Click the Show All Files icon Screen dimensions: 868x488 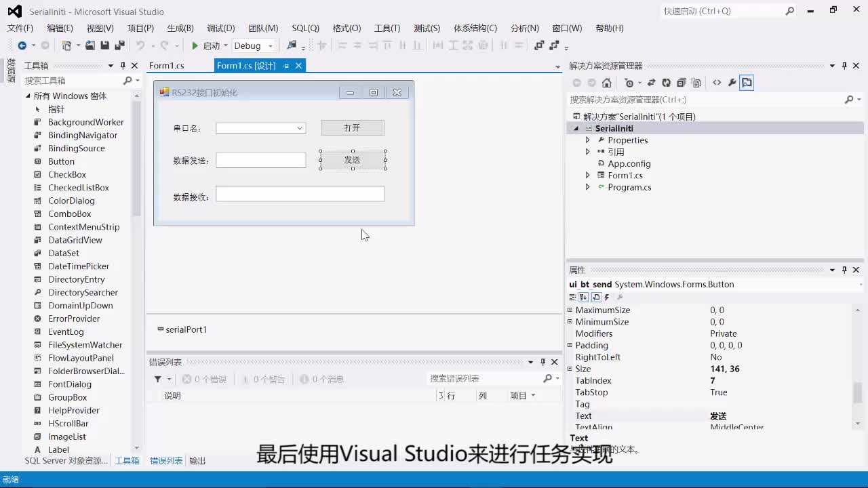point(696,83)
